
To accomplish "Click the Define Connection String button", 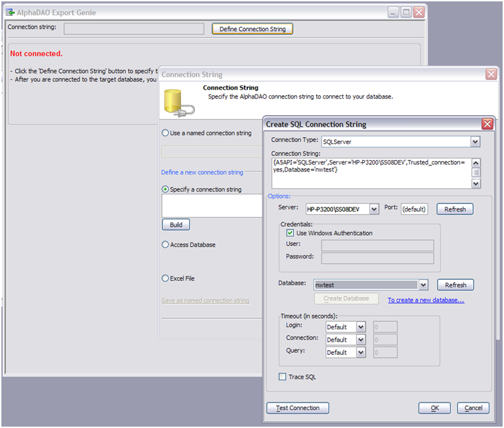I will point(252,29).
